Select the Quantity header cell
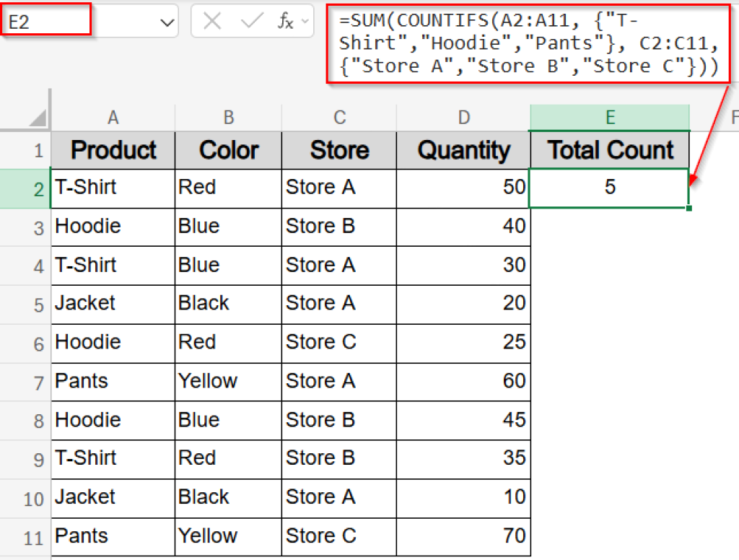Image resolution: width=739 pixels, height=560 pixels. [463, 150]
